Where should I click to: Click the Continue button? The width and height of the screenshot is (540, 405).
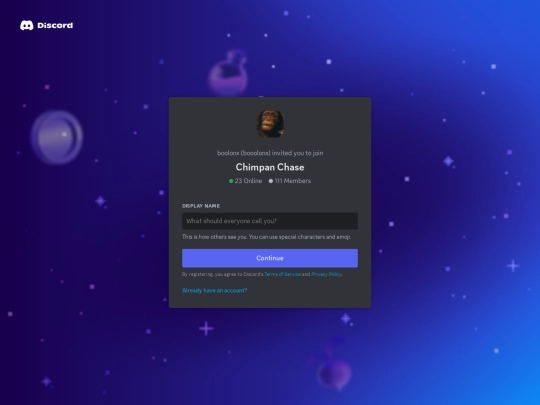(x=270, y=258)
